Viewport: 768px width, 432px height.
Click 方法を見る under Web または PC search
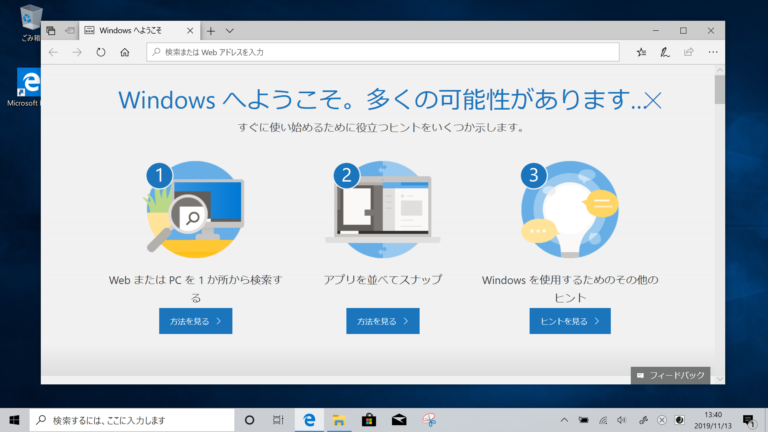point(195,321)
